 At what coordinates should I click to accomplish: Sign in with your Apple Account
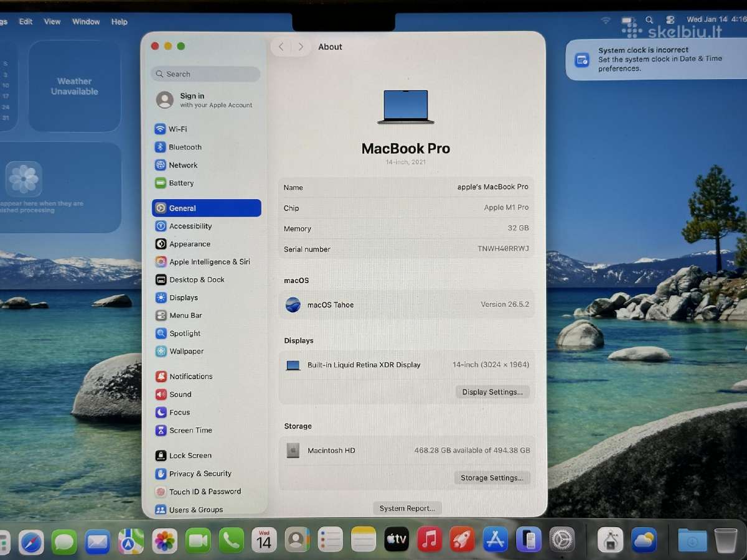point(205,100)
